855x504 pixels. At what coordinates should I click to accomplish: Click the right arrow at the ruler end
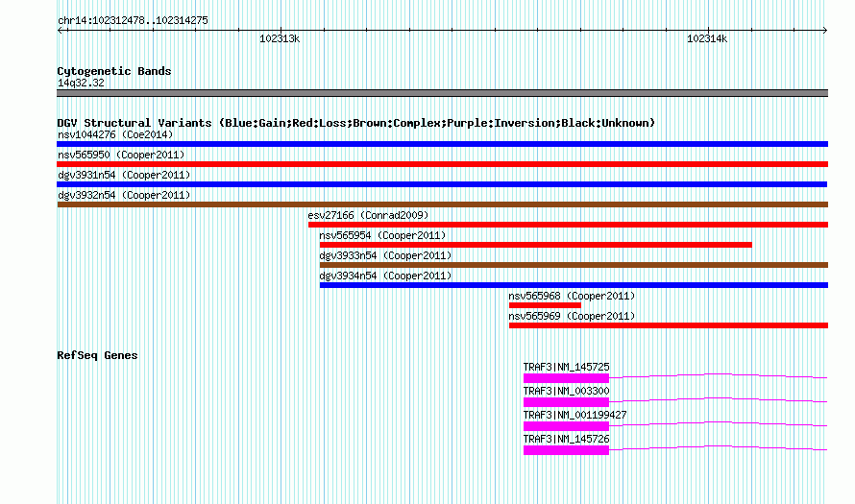click(x=824, y=31)
